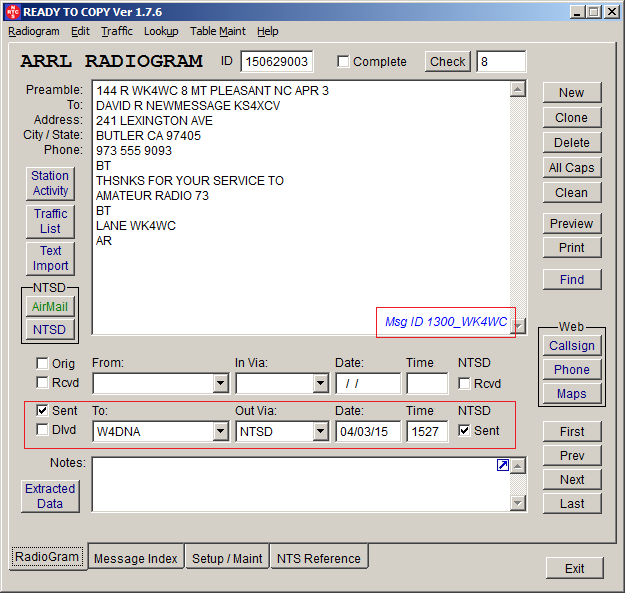Click the Check button
This screenshot has width=625, height=593.
click(x=447, y=61)
